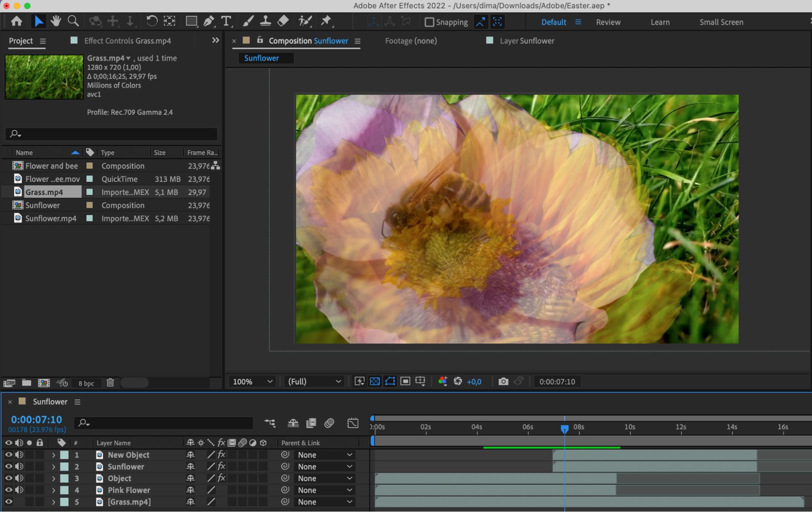Click the current time indicator playhead
The width and height of the screenshot is (812, 512).
[x=565, y=428]
